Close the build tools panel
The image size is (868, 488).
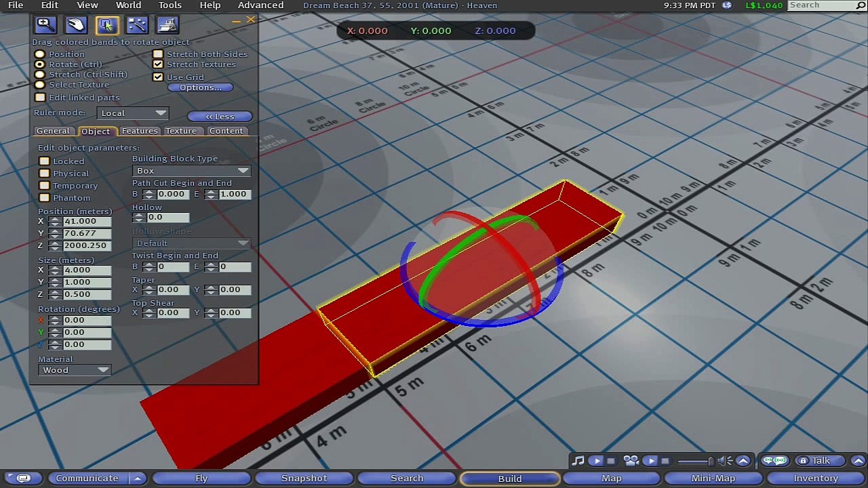[x=250, y=20]
